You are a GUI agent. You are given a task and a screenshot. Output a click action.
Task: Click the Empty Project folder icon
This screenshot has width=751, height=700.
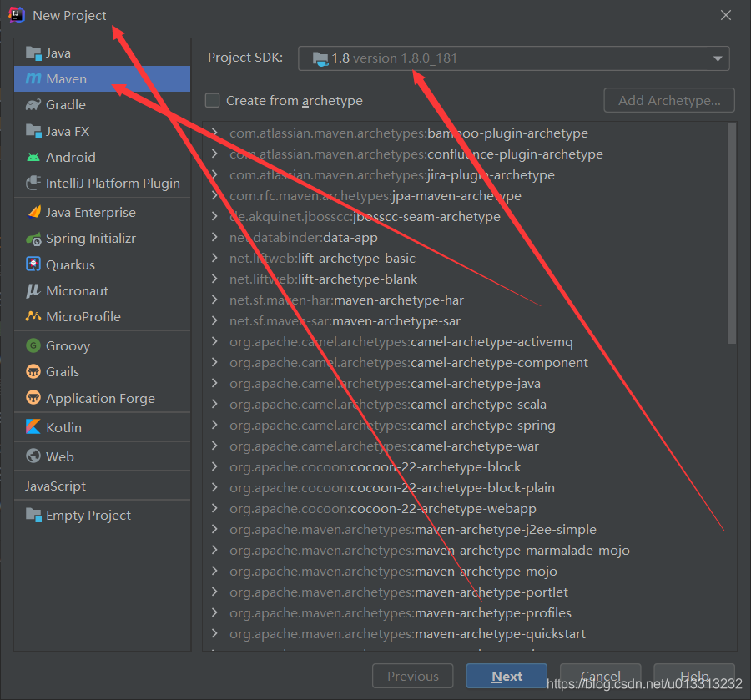tap(33, 515)
